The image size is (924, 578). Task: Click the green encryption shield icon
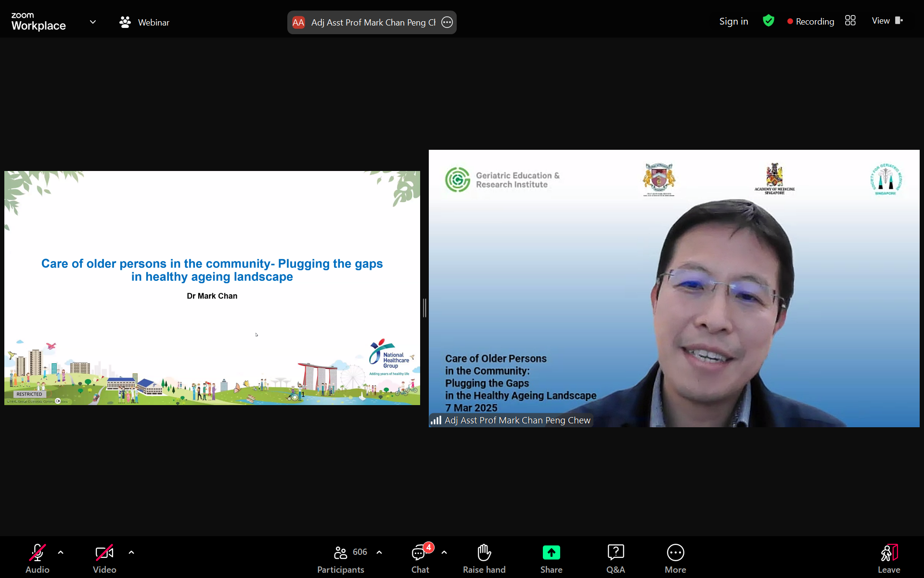click(769, 21)
